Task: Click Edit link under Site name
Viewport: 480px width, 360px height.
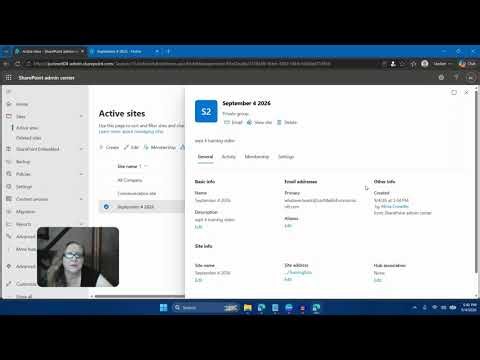Action: point(198,280)
